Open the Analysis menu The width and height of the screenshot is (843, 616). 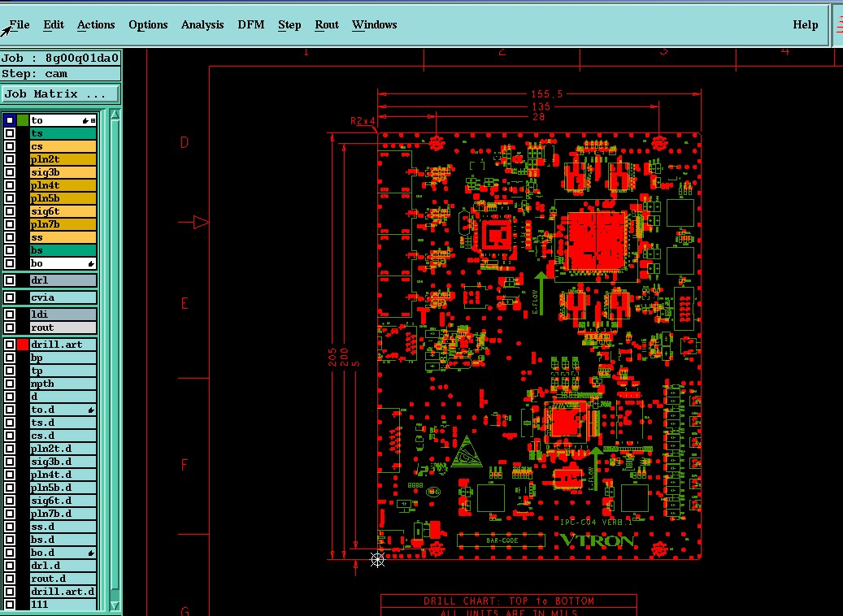pos(202,24)
